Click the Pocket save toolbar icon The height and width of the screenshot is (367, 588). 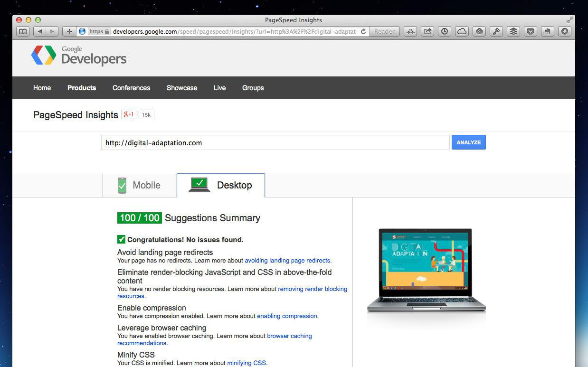tap(531, 31)
